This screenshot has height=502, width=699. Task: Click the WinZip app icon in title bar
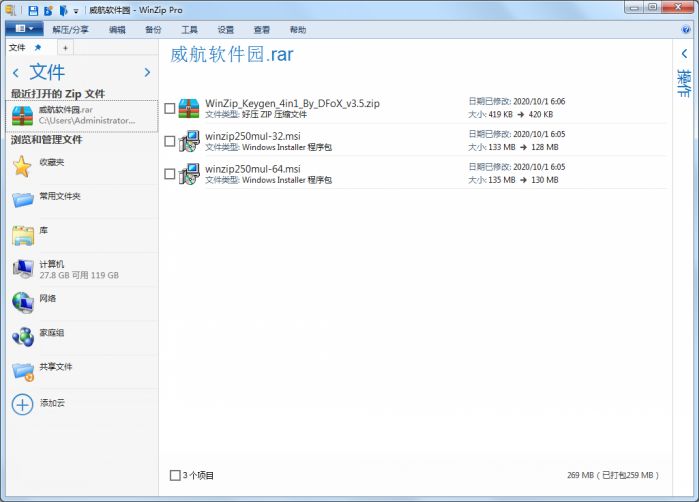(x=10, y=9)
